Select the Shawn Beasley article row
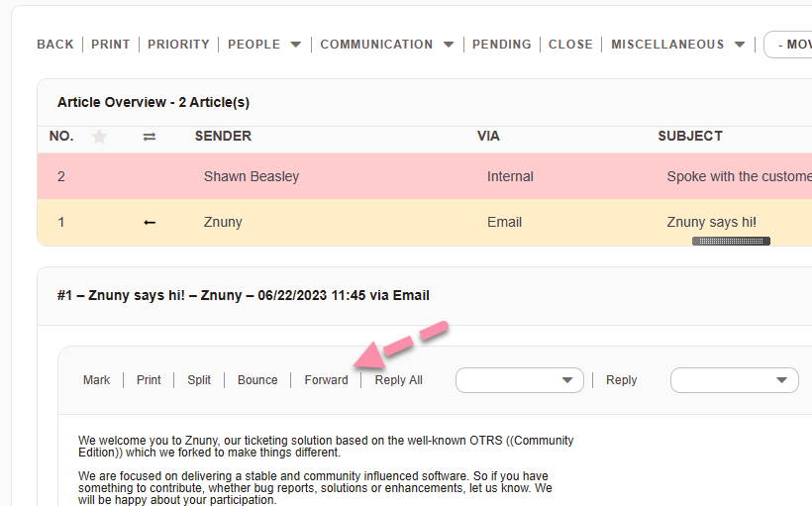 pos(252,177)
